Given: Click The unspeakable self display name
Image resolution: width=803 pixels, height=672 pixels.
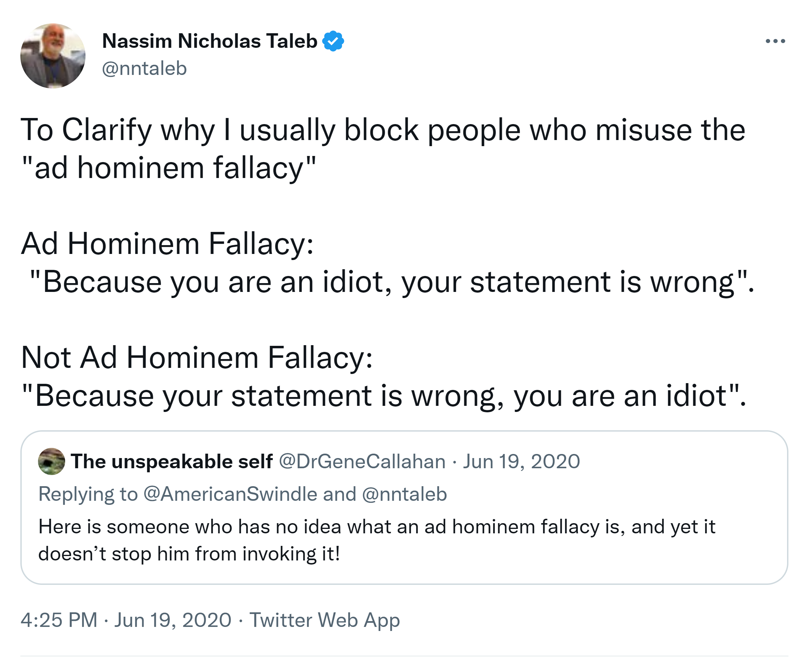Looking at the screenshot, I should [171, 461].
